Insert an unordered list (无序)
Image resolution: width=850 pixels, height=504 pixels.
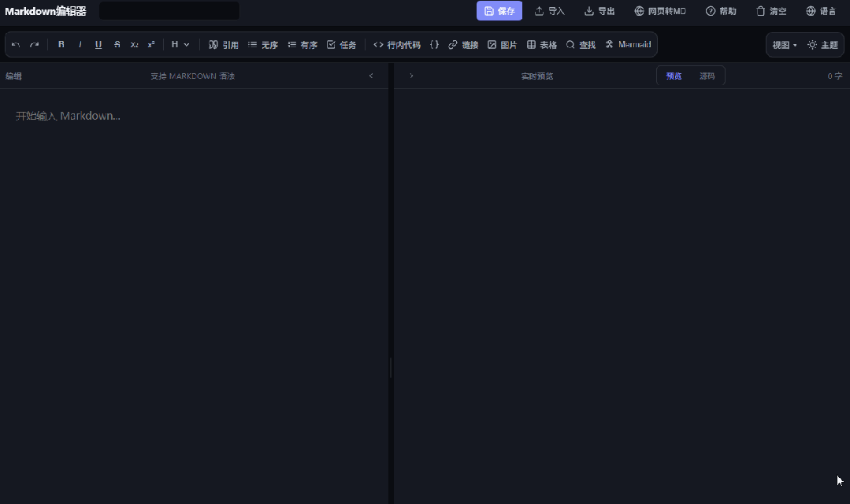click(x=263, y=44)
